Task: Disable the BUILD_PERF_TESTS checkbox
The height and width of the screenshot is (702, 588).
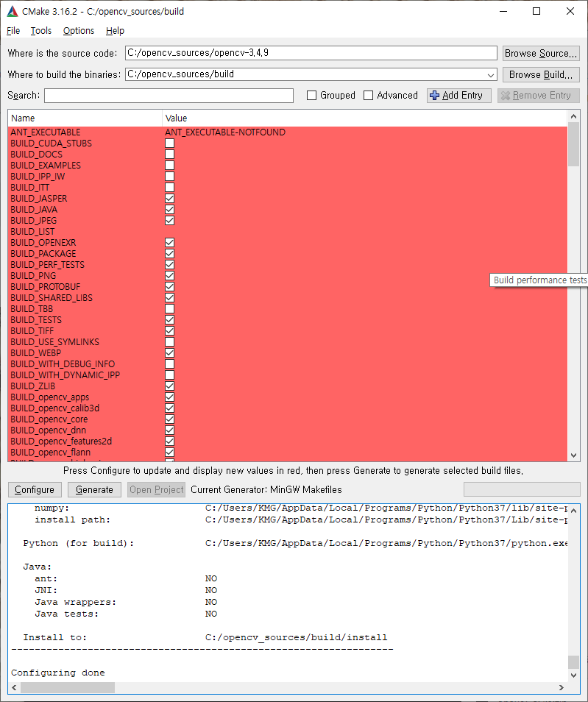Action: pos(170,265)
